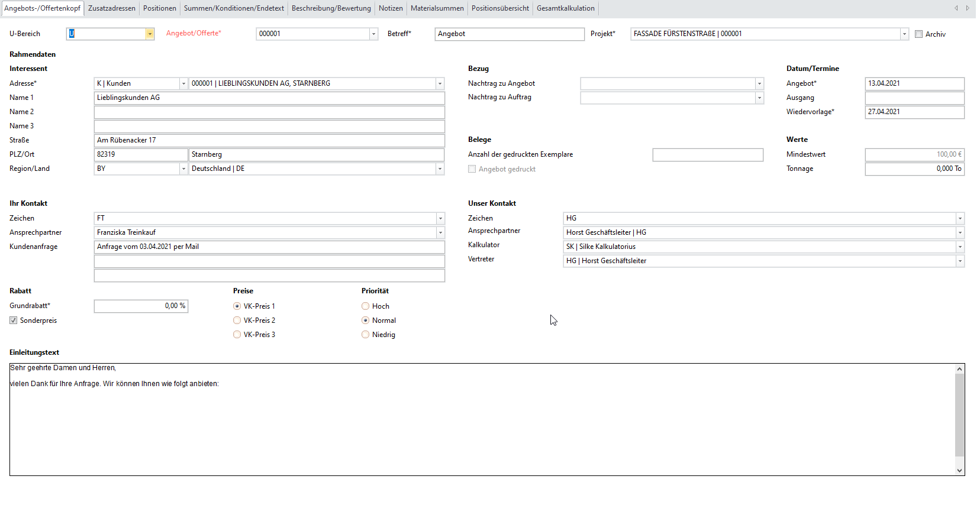980x531 pixels.
Task: Click scroll-up arrow in Einleitungstext box
Action: tap(959, 369)
